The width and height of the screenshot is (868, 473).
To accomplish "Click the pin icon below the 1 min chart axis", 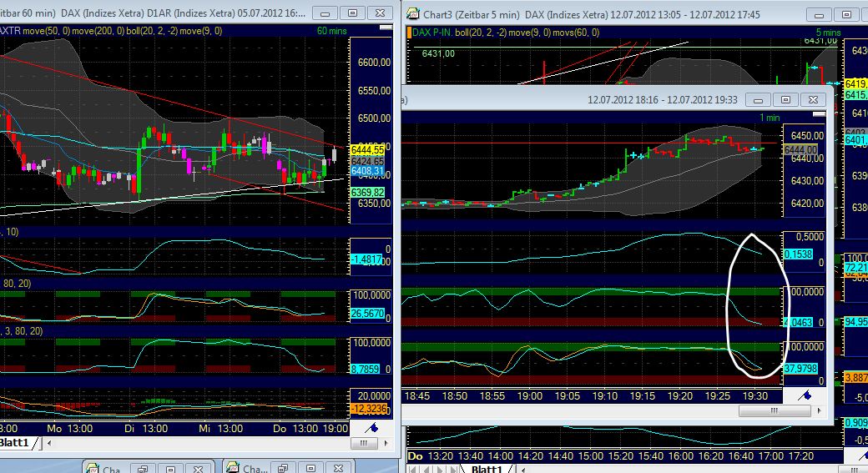I will (x=805, y=395).
